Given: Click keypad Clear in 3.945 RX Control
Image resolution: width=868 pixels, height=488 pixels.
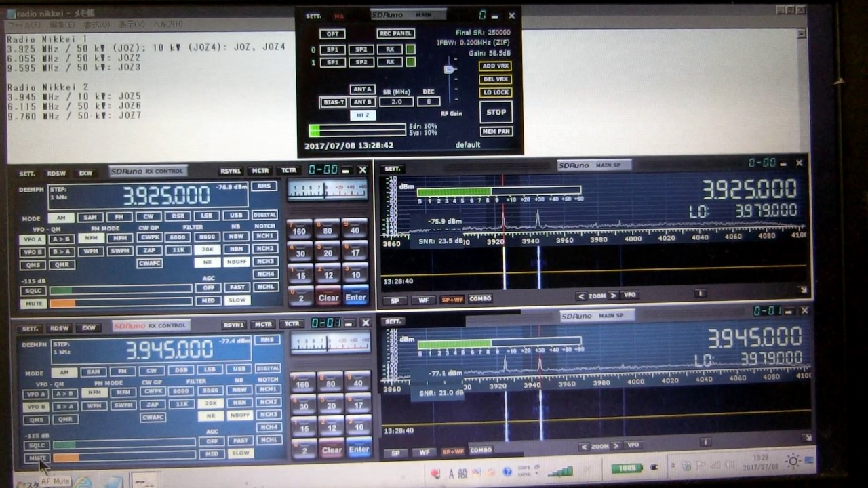Looking at the screenshot, I should (332, 449).
